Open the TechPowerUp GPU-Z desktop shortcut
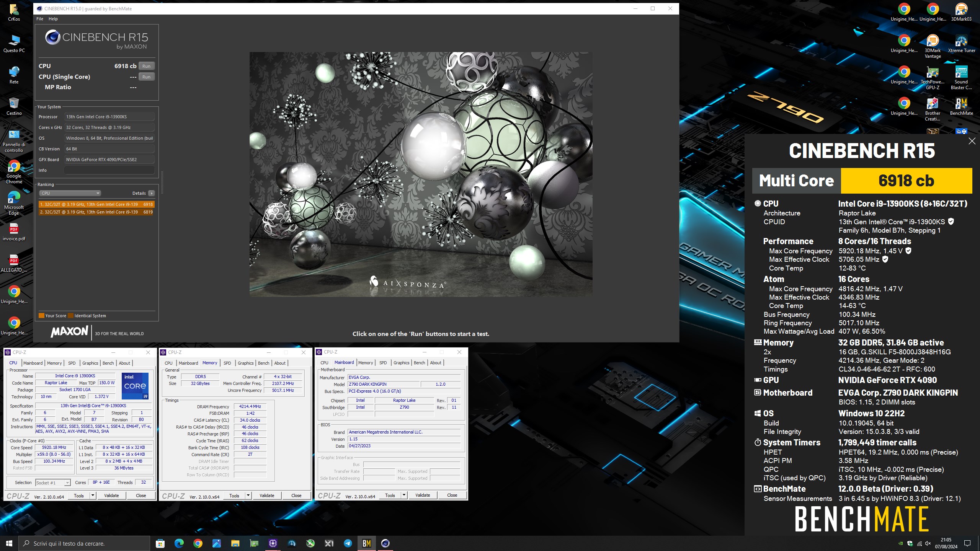Image resolution: width=980 pixels, height=551 pixels. pos(933,77)
